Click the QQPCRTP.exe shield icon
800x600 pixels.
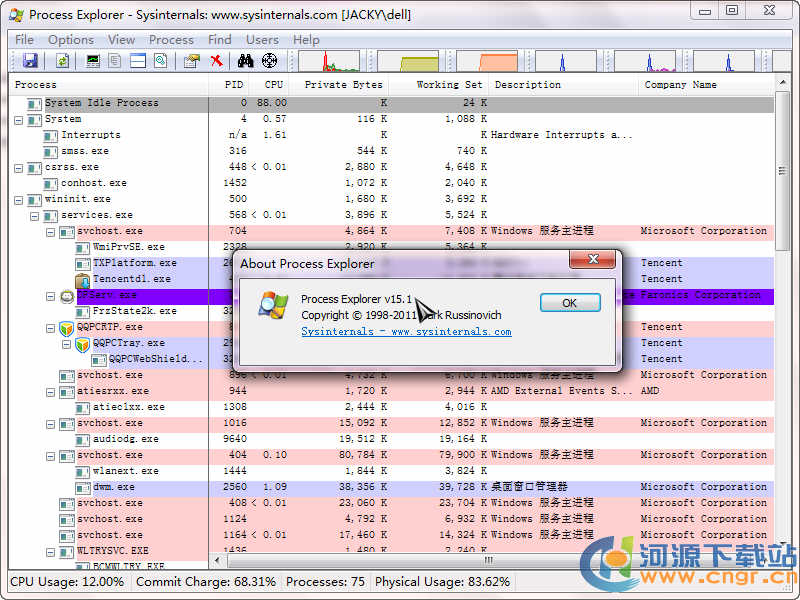click(x=67, y=327)
